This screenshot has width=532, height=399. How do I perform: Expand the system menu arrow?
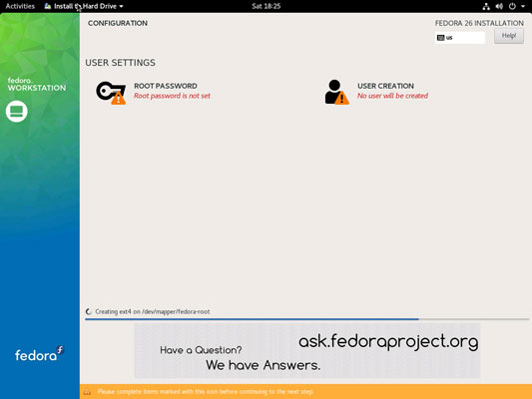coord(523,6)
